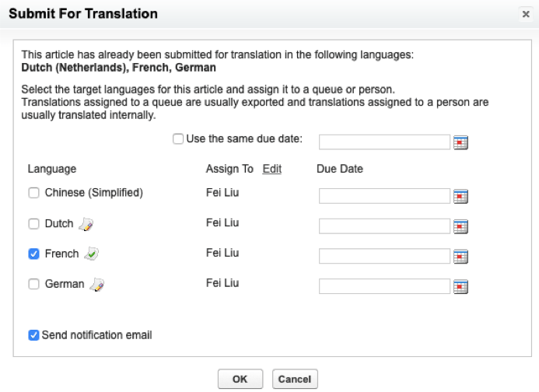The height and width of the screenshot is (392, 539).
Task: Enable 'Use the same due date' checkbox
Action: [179, 139]
